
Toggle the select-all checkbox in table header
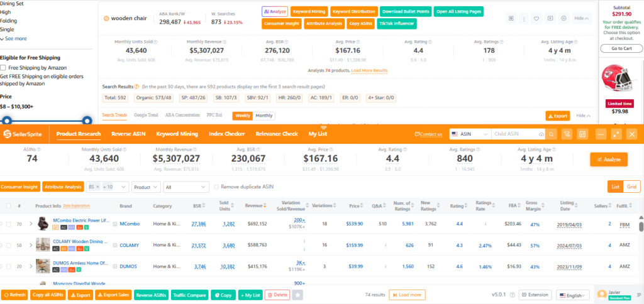click(8, 206)
